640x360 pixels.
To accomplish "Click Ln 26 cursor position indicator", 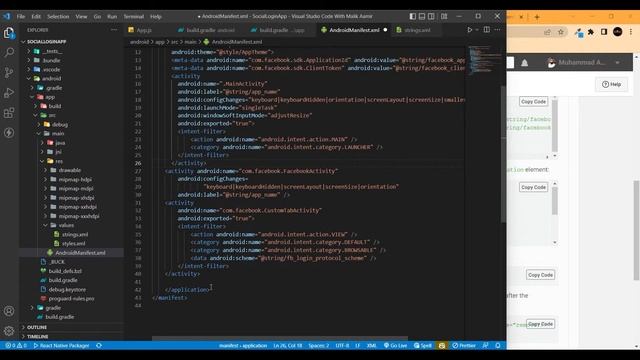I will (x=288, y=346).
